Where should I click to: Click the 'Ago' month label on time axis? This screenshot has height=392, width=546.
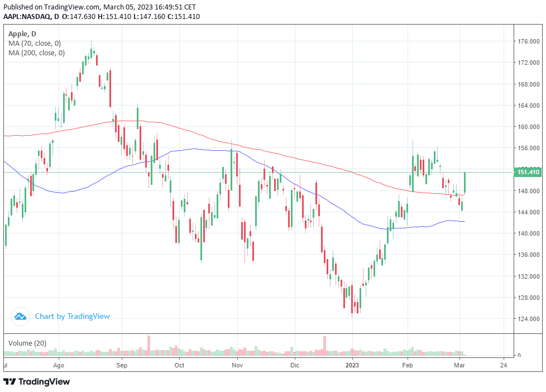(59, 366)
